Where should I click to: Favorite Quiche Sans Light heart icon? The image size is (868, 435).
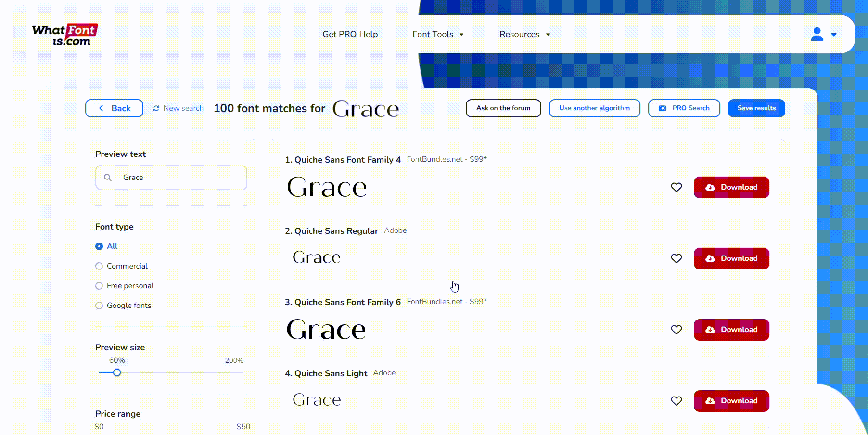coord(677,401)
